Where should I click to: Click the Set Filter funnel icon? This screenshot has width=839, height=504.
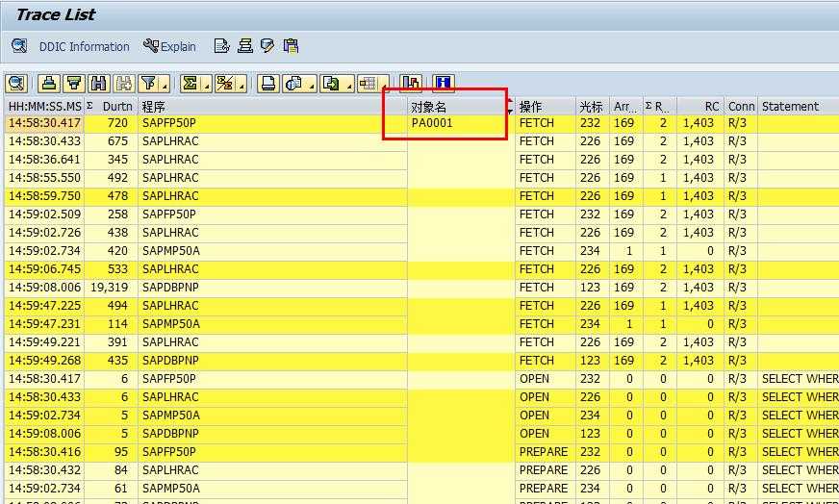click(x=149, y=84)
